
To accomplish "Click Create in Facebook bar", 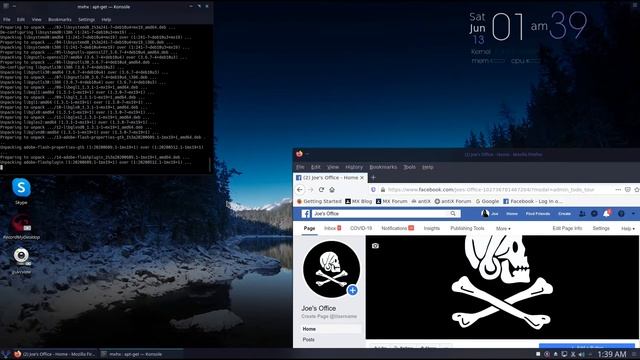I will click(564, 213).
